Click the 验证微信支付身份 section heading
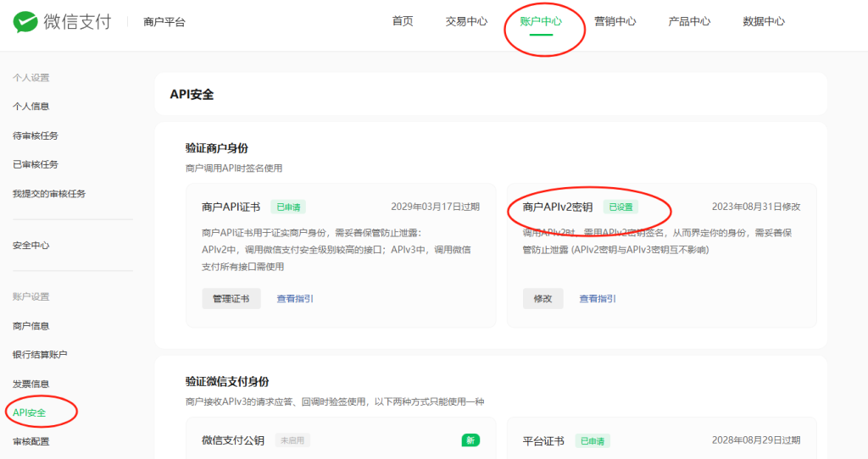This screenshot has width=868, height=459. tap(227, 382)
